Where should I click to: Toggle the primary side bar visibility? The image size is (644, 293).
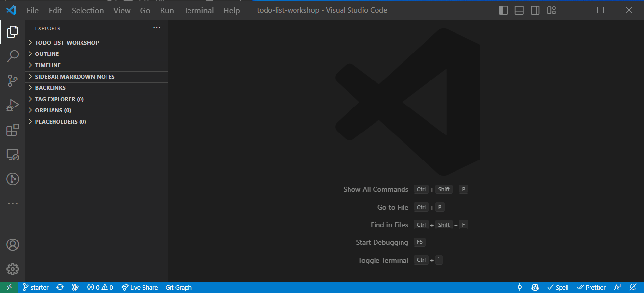(503, 10)
